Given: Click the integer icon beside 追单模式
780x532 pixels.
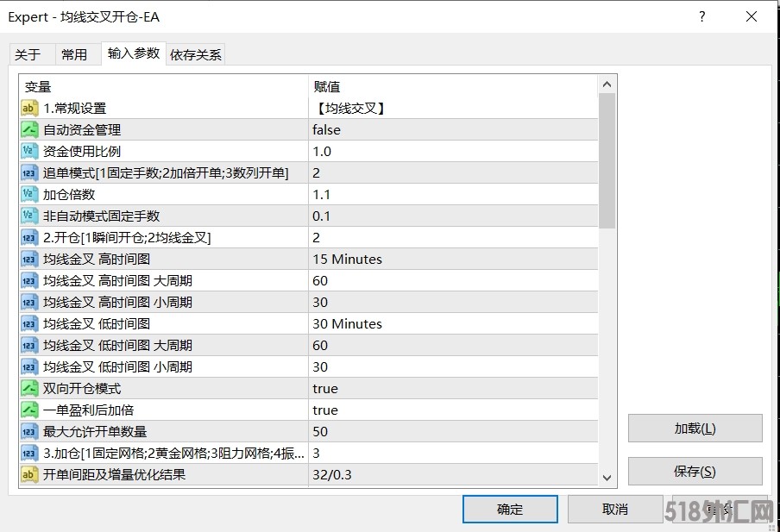Looking at the screenshot, I should click(29, 173).
